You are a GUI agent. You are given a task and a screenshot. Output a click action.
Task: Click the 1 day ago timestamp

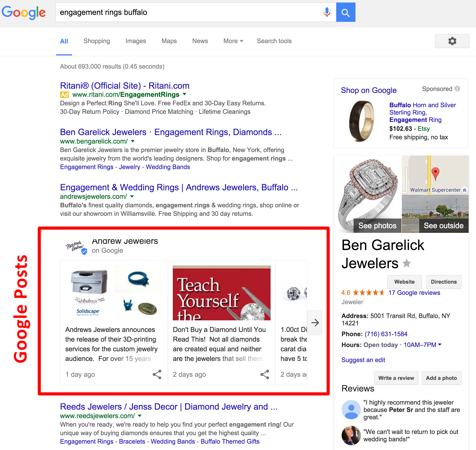click(x=80, y=374)
